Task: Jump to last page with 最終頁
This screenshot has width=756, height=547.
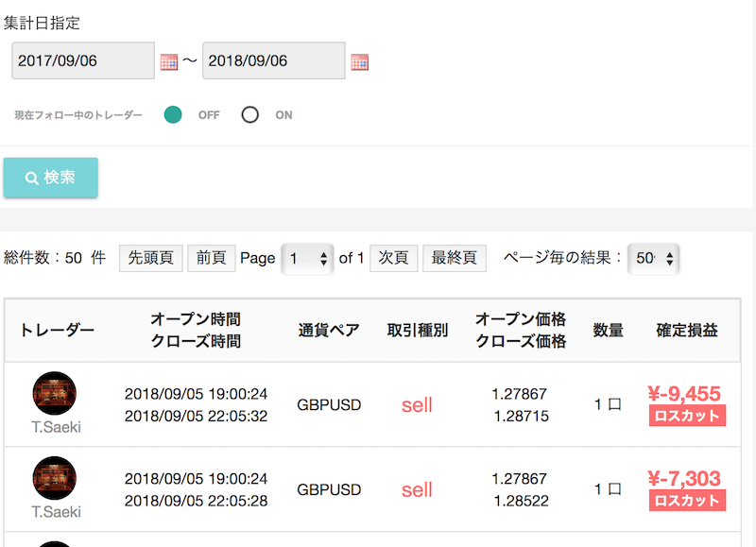Action: [x=454, y=258]
